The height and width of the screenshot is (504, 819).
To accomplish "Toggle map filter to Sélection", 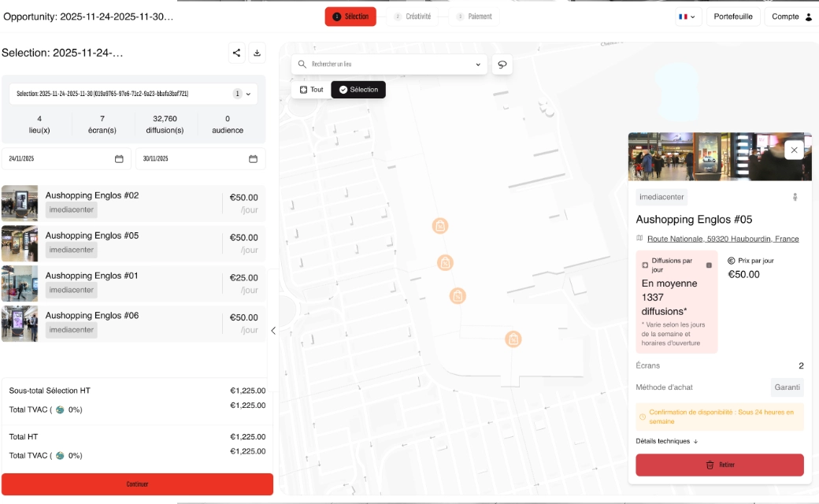I will (358, 90).
